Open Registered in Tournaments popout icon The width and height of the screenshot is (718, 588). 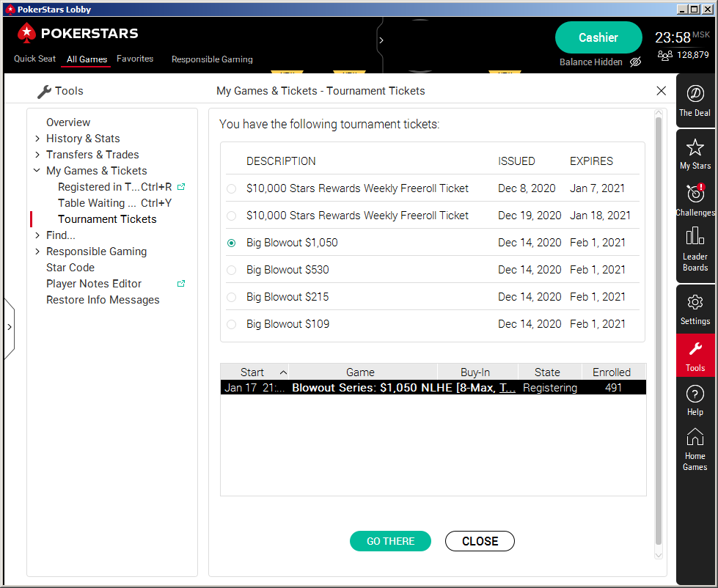tap(181, 187)
